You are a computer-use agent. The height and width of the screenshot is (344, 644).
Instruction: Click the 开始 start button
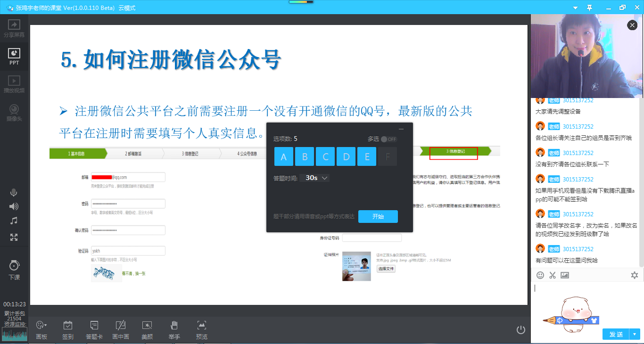[378, 216]
